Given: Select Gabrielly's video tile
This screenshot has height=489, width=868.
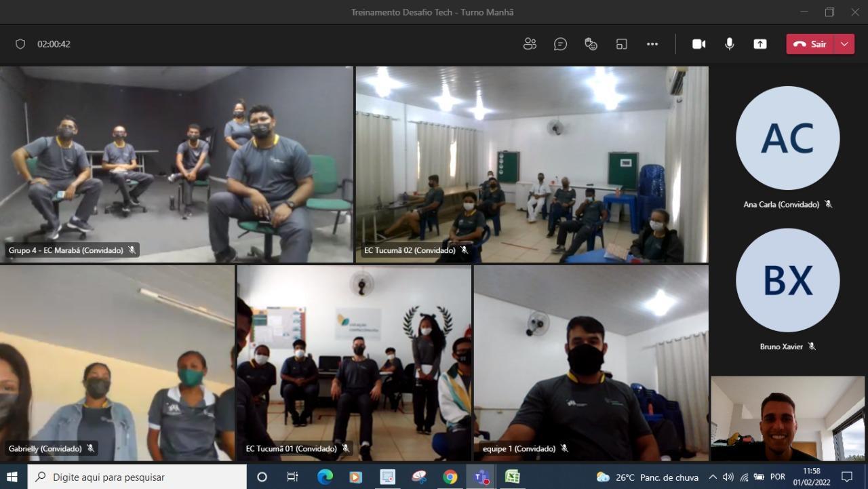Looking at the screenshot, I should coord(117,364).
